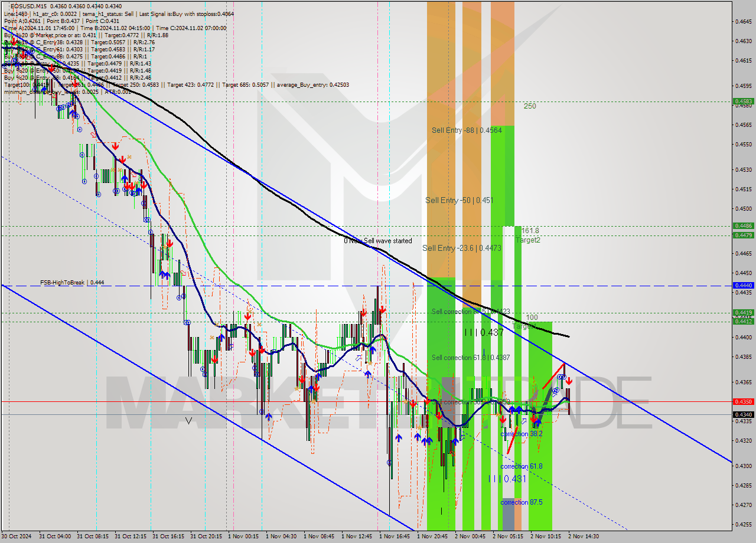The image size is (756, 543).
Task: Click the '2 Nov 00:45' time axis label
Action: 470,537
